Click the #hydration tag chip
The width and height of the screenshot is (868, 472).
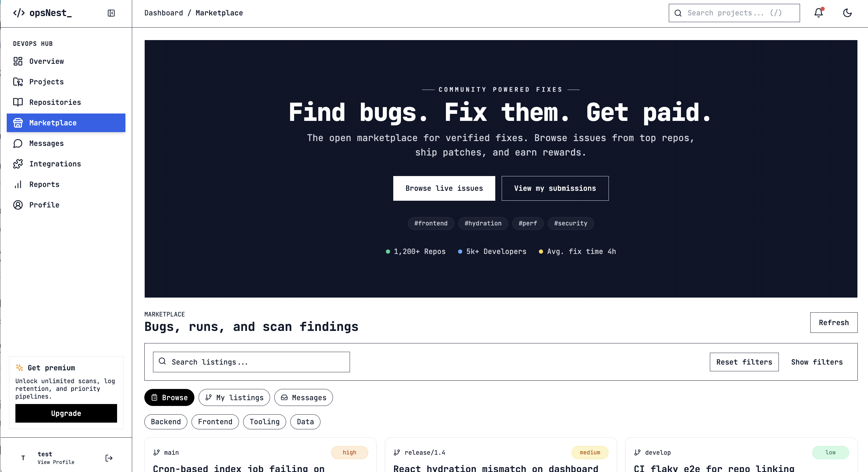pos(483,223)
